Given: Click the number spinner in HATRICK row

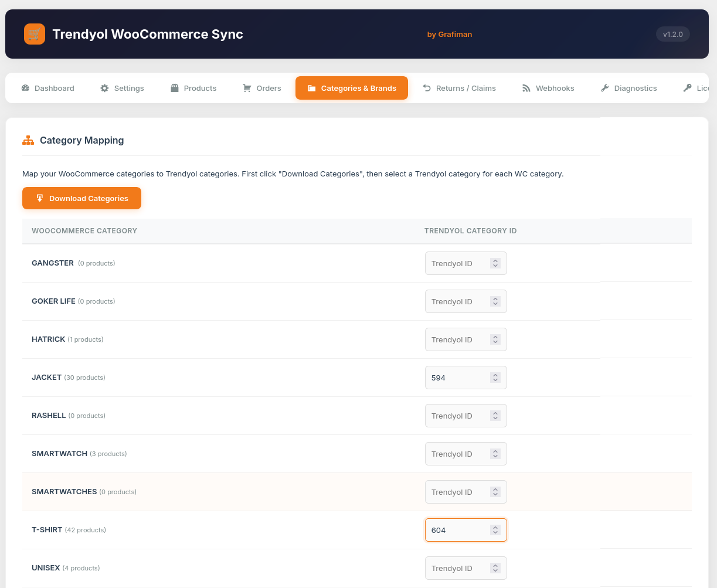Looking at the screenshot, I should [495, 339].
